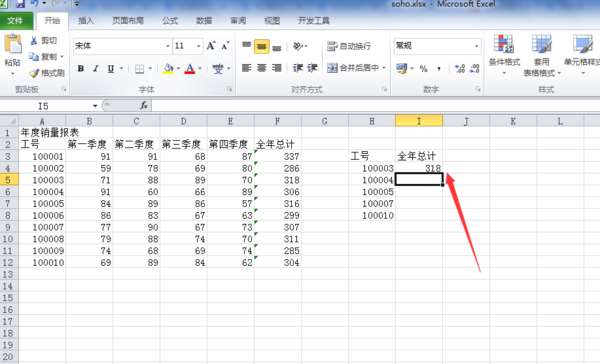This screenshot has height=364, width=600.
Task: Toggle middle vertical alignment button
Action: pyautogui.click(x=261, y=46)
